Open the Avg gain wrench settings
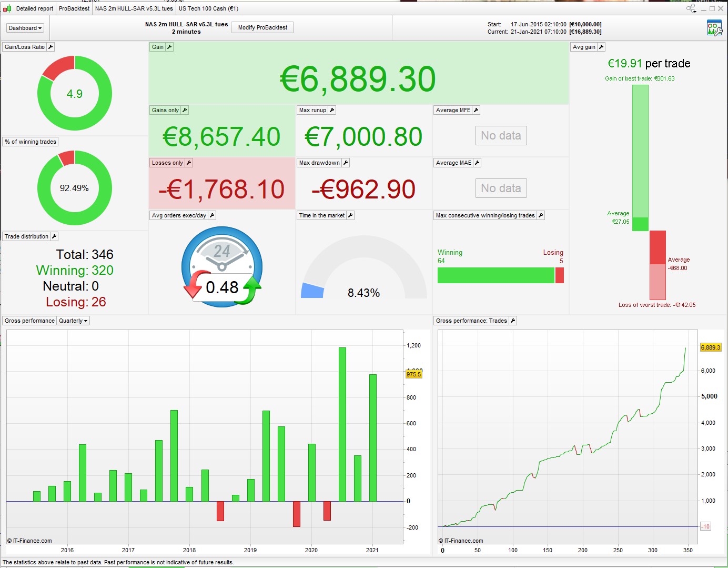Screen dimensions: 728x568 pyautogui.click(x=601, y=47)
